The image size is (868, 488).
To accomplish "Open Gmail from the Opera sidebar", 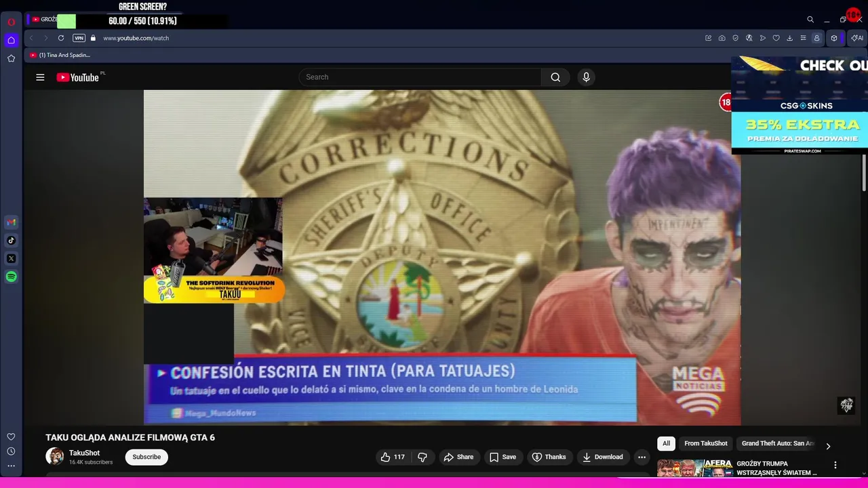I will 11,222.
